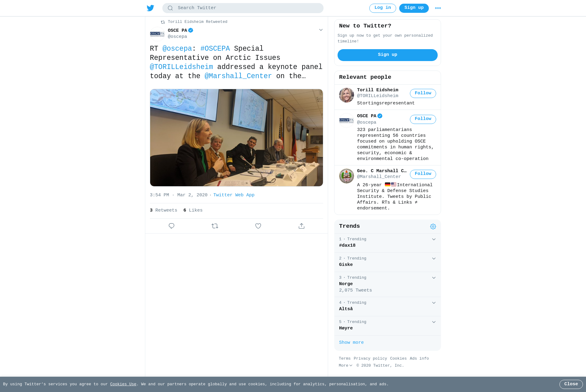This screenshot has height=392, width=586.
Task: Follow Torill Eidsheim
Action: (423, 93)
